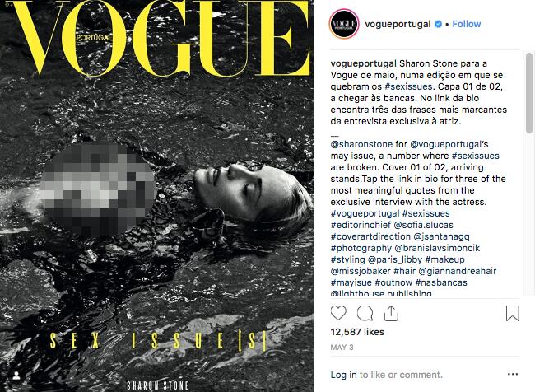
Task: Open the #editorinchief hashtag
Action: (361, 225)
